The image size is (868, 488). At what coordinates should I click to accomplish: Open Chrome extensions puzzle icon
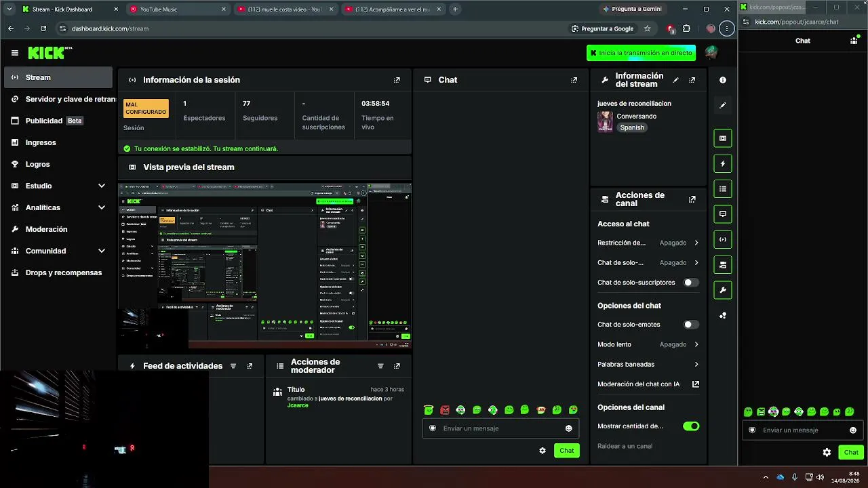[686, 28]
